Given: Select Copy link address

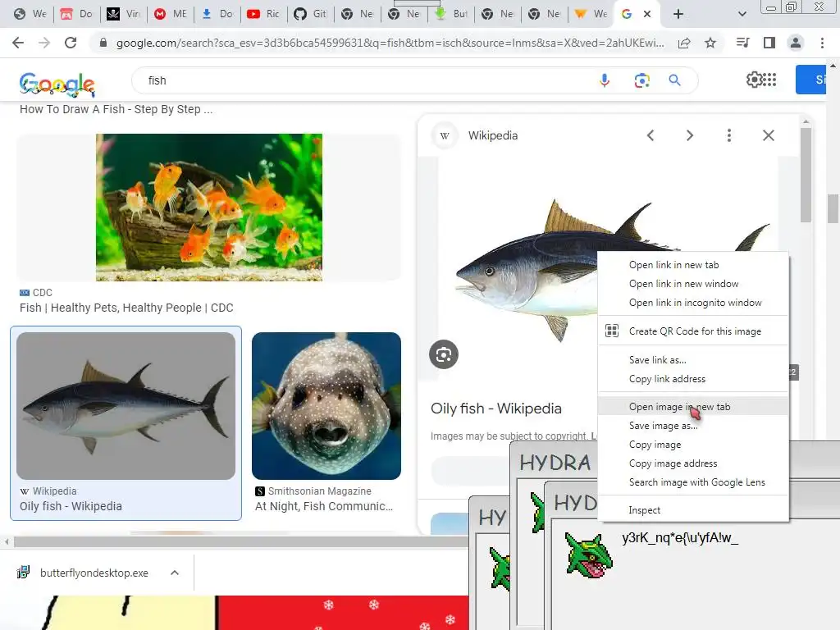Looking at the screenshot, I should (x=693, y=379).
